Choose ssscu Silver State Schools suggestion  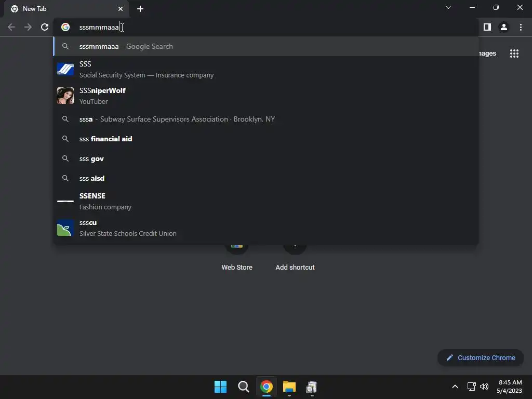click(x=266, y=228)
